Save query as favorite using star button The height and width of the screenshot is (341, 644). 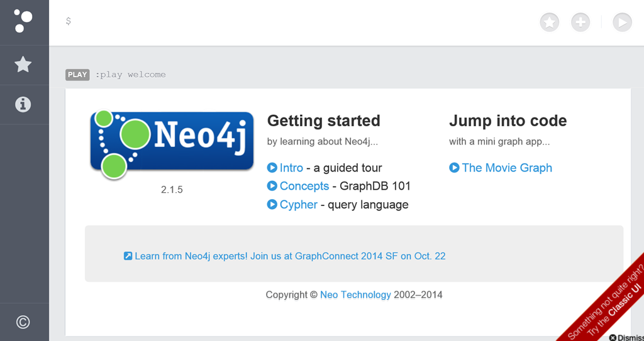point(550,22)
